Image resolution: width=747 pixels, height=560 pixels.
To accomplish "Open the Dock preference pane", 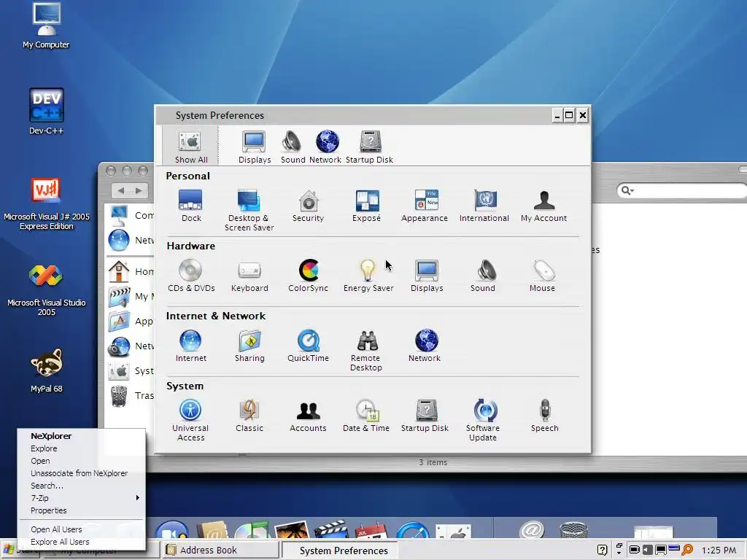I will [x=191, y=205].
